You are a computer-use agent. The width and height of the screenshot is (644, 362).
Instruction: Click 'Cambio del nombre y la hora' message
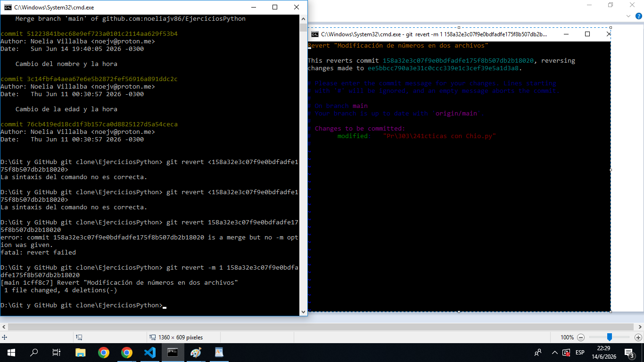(x=66, y=64)
